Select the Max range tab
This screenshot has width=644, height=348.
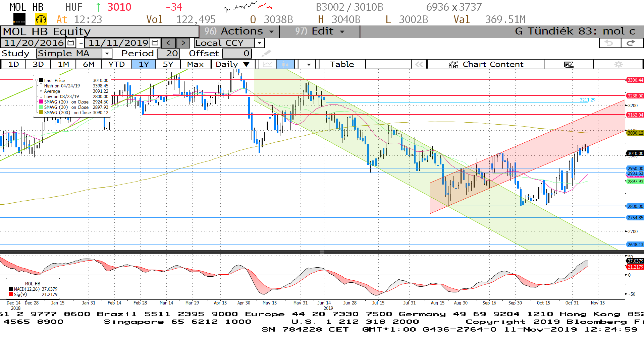click(196, 64)
